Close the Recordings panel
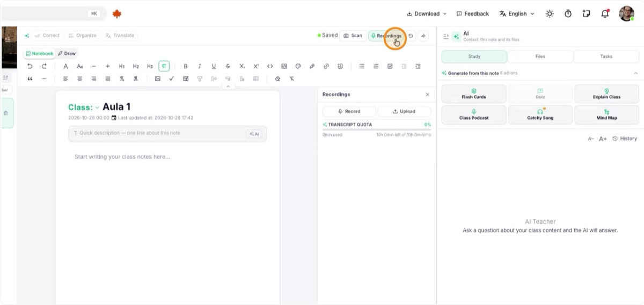The image size is (644, 305). point(428,95)
